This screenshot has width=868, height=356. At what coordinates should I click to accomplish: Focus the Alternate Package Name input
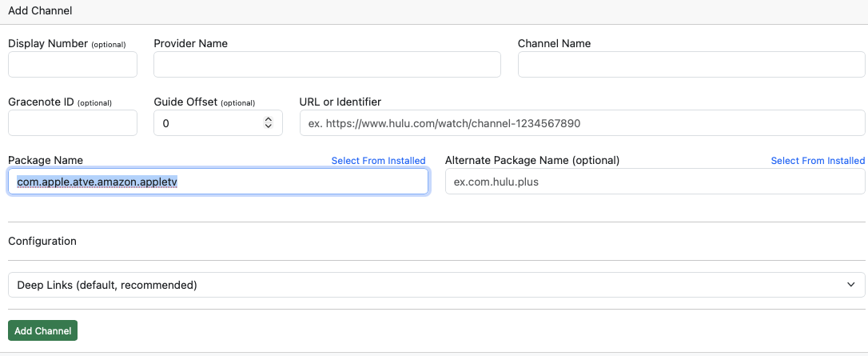click(655, 182)
